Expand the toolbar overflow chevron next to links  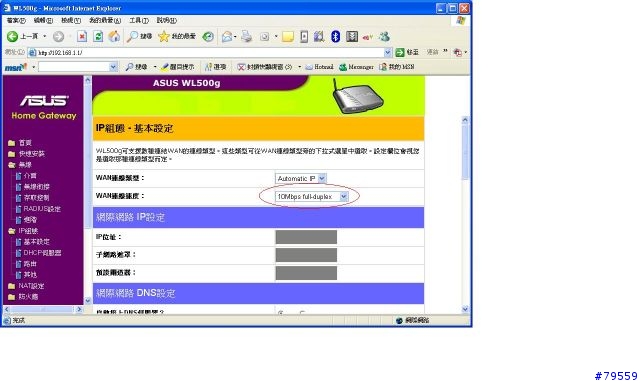tap(445, 52)
